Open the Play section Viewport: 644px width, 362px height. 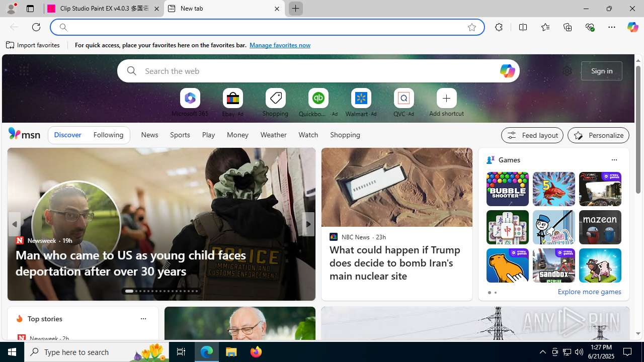click(208, 135)
